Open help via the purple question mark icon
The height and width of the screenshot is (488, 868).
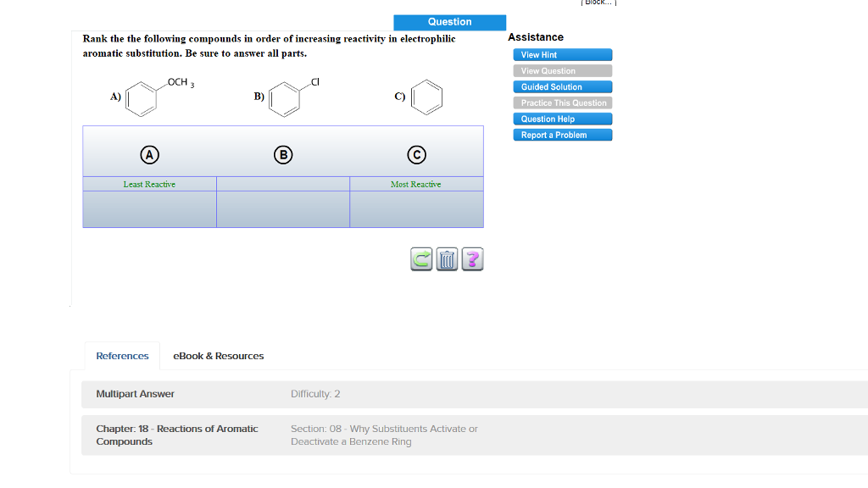(472, 259)
